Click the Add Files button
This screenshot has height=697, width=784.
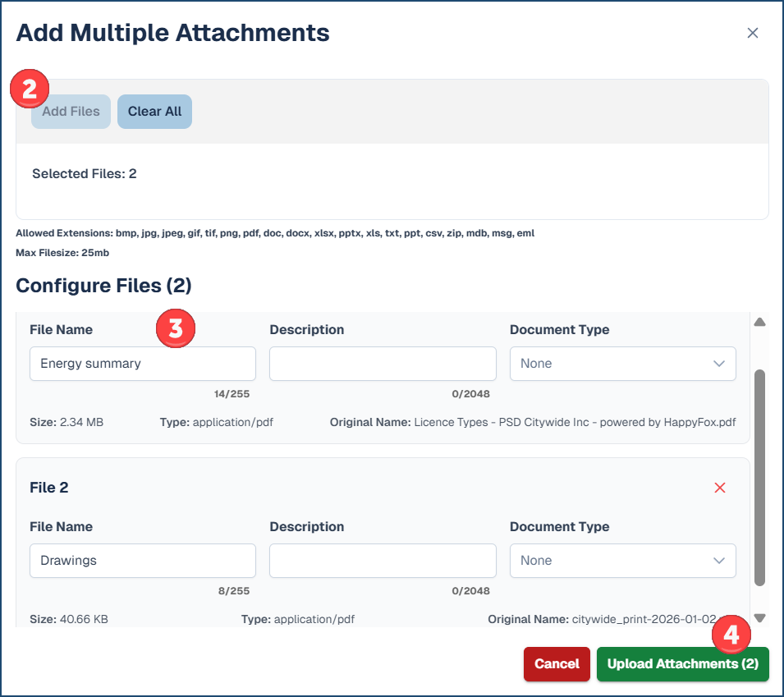coord(71,112)
